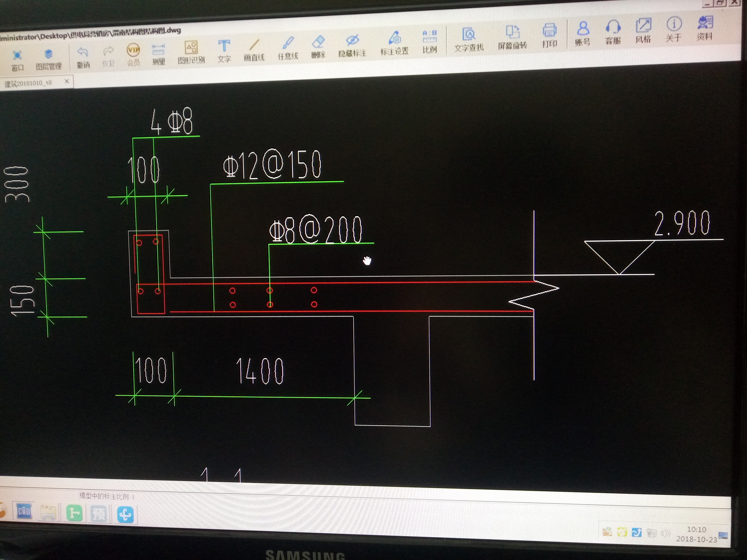The width and height of the screenshot is (747, 560).
Task: Open 客服 customer service
Action: click(613, 32)
